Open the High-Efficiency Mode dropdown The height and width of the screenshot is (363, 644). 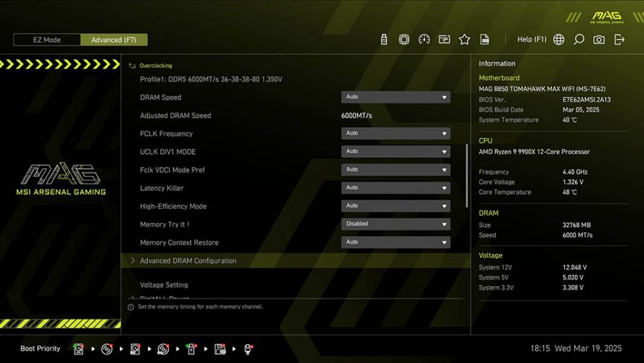[395, 206]
